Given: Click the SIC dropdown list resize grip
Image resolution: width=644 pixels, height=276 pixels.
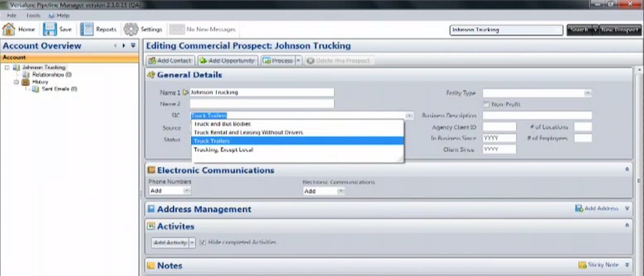Looking at the screenshot, I should tap(401, 160).
